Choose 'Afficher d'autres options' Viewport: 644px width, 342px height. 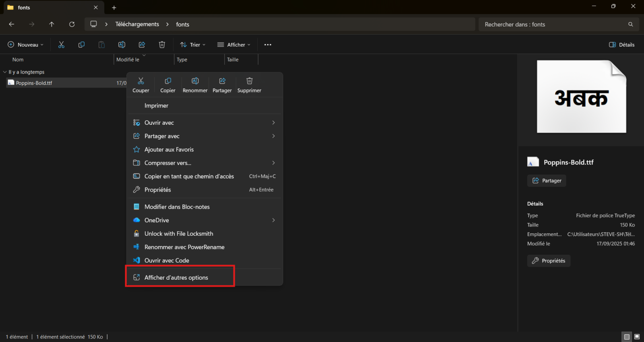pos(204,278)
